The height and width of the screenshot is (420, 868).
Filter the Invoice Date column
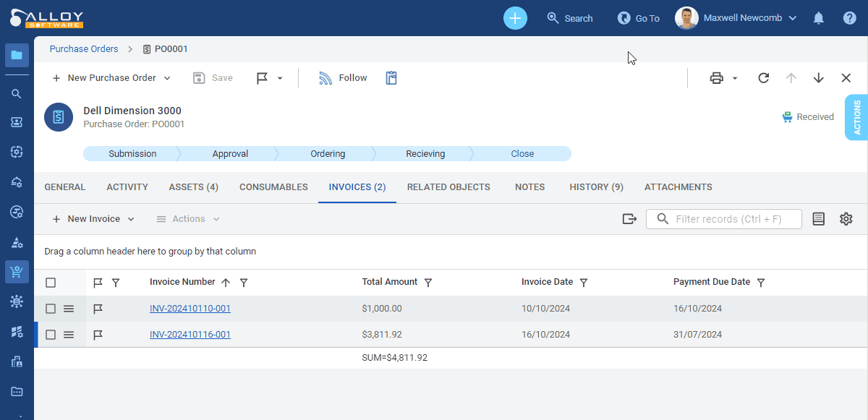tap(584, 283)
